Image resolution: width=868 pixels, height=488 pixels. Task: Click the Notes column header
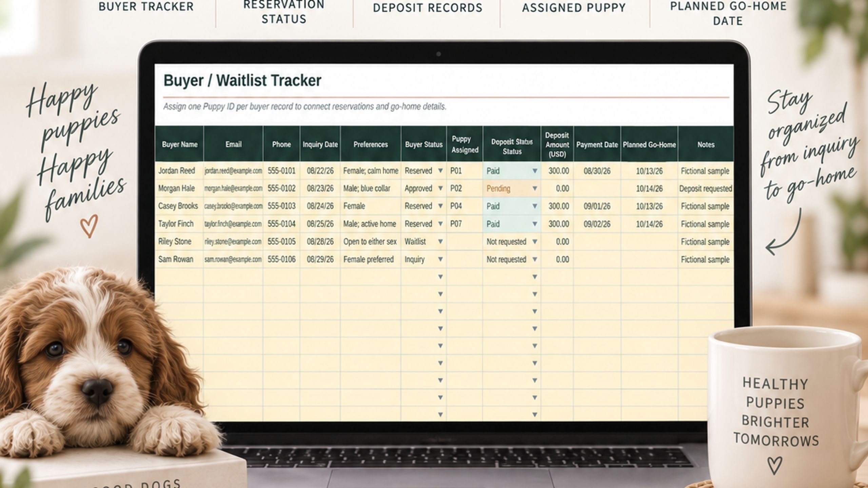(706, 144)
